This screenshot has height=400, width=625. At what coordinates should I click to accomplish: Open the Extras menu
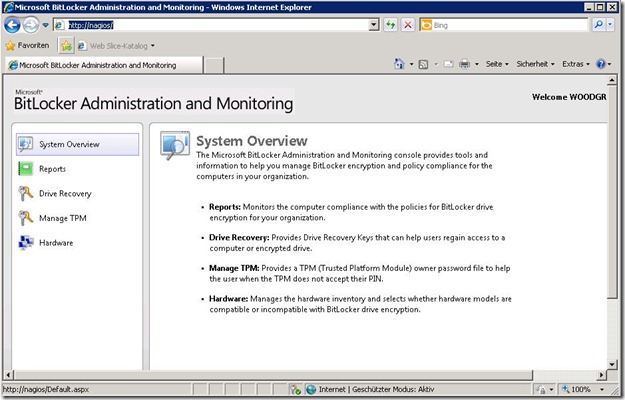click(575, 64)
